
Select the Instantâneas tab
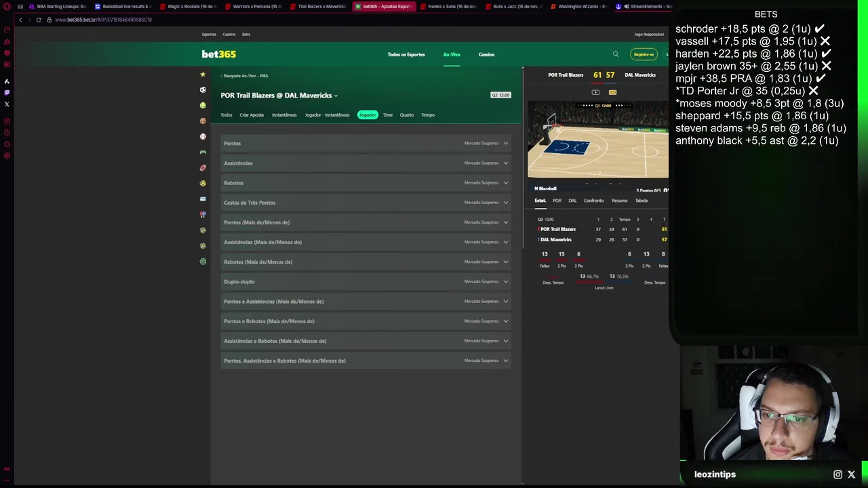[284, 115]
